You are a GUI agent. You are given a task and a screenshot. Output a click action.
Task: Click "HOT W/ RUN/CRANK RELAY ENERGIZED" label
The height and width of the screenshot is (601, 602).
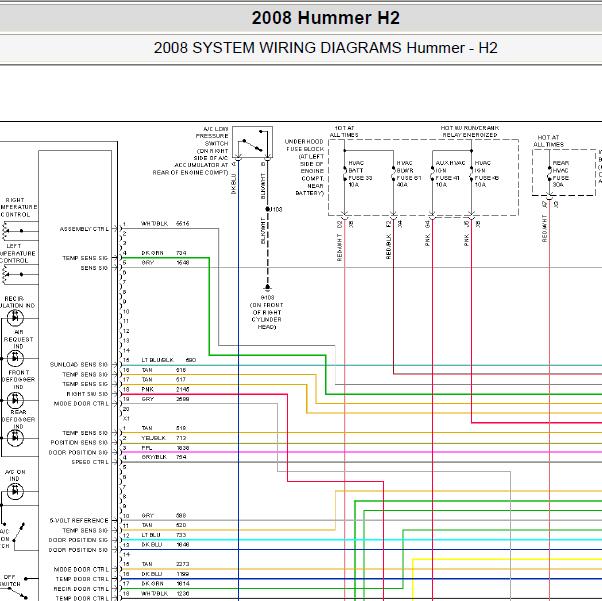pos(470,131)
